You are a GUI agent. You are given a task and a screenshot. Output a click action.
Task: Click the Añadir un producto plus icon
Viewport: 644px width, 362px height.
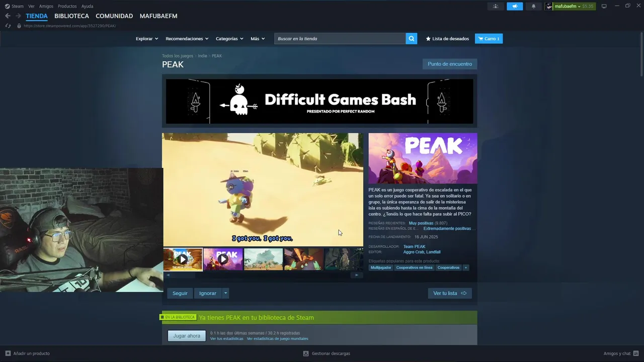(x=8, y=353)
